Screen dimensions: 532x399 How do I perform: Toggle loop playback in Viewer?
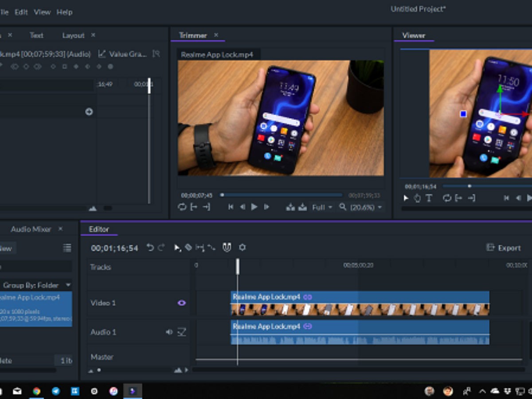pos(447,198)
